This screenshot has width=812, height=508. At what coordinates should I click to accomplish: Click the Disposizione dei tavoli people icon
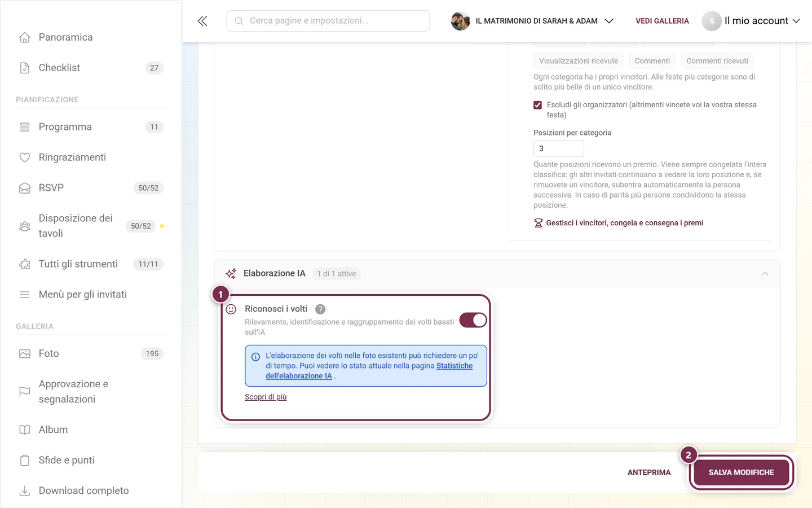coord(25,226)
